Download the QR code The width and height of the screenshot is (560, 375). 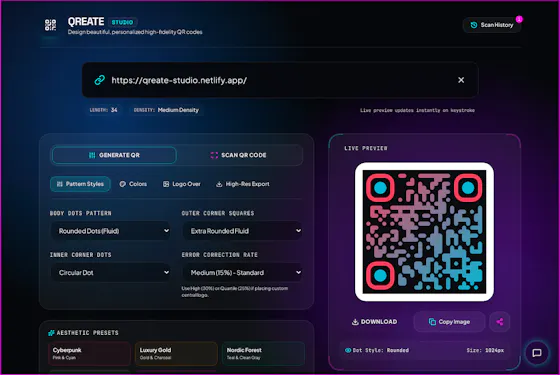click(374, 322)
